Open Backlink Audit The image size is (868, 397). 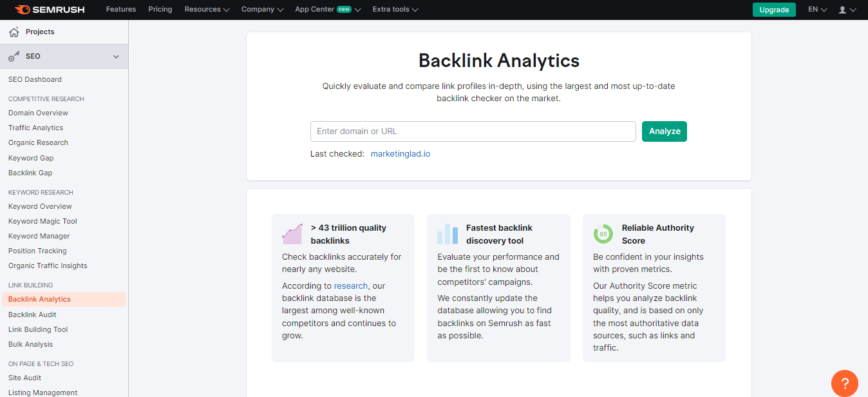coord(32,315)
